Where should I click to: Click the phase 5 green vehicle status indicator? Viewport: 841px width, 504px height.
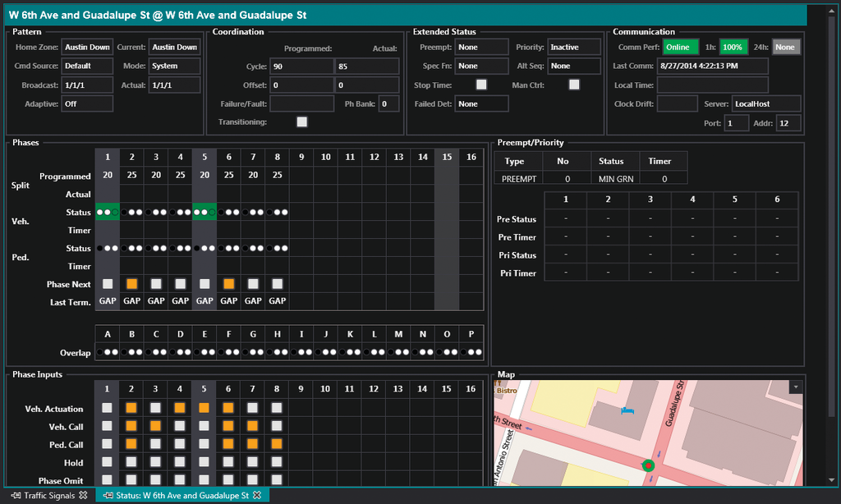pyautogui.click(x=204, y=213)
